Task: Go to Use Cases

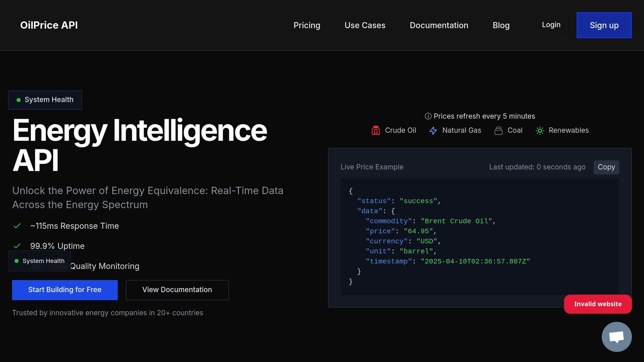Action: click(x=365, y=25)
